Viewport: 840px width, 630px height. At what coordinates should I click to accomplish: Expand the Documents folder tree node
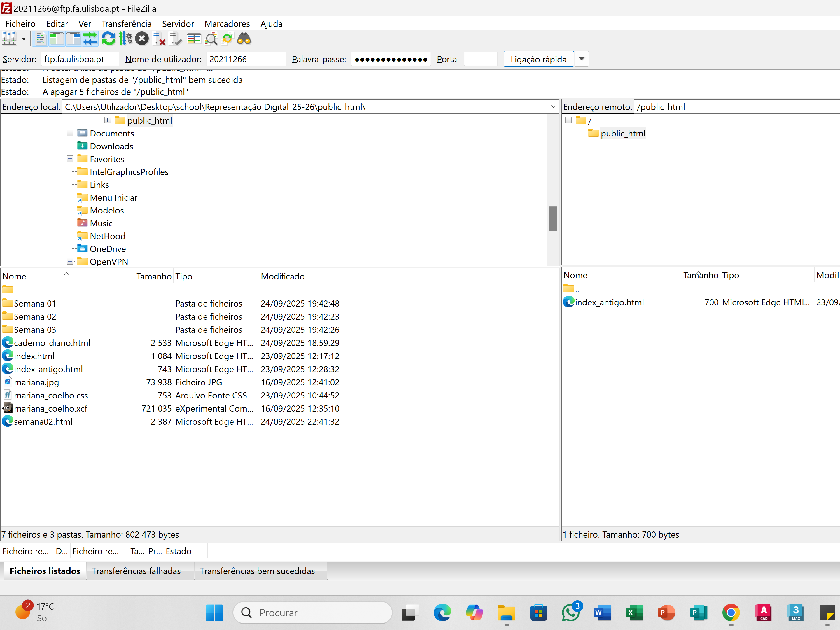coord(70,133)
